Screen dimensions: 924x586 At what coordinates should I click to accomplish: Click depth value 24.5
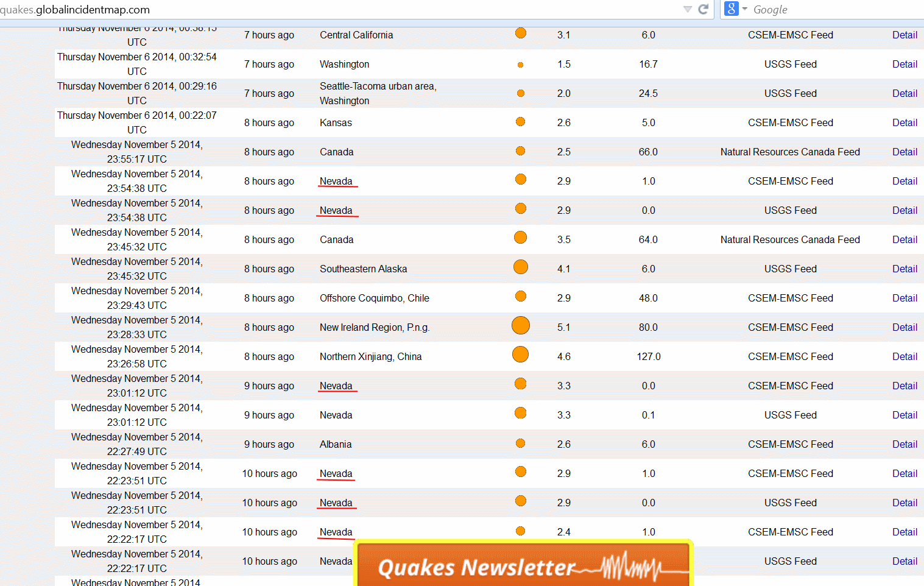[648, 93]
